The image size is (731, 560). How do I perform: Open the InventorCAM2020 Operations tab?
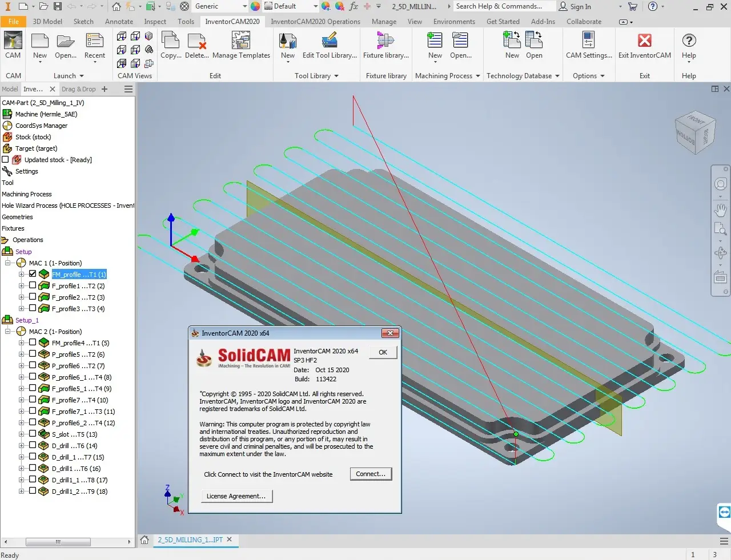tap(315, 22)
